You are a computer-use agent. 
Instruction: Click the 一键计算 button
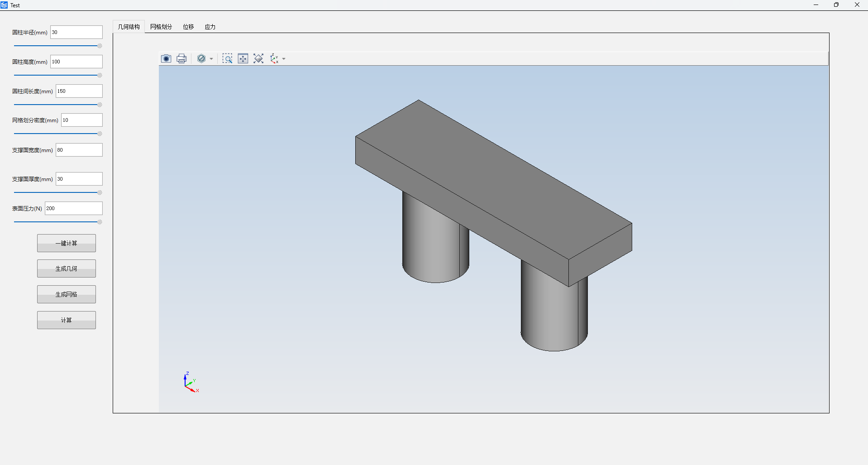[x=67, y=243]
